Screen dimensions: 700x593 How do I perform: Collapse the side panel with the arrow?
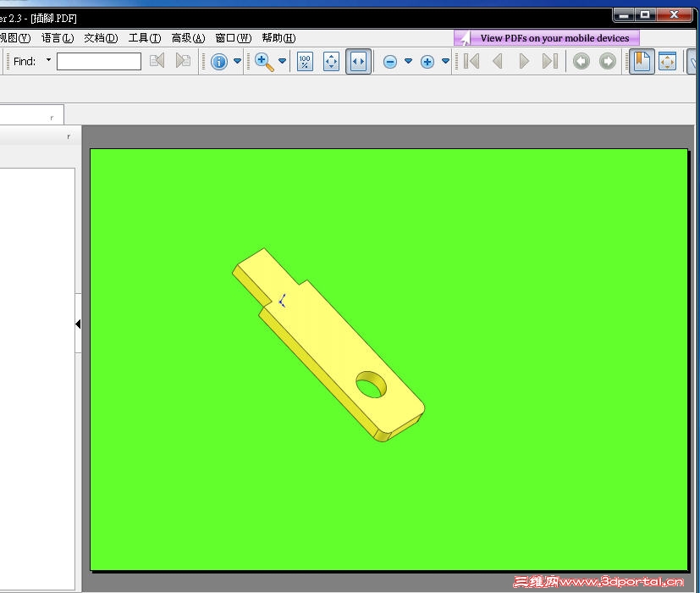[x=78, y=324]
